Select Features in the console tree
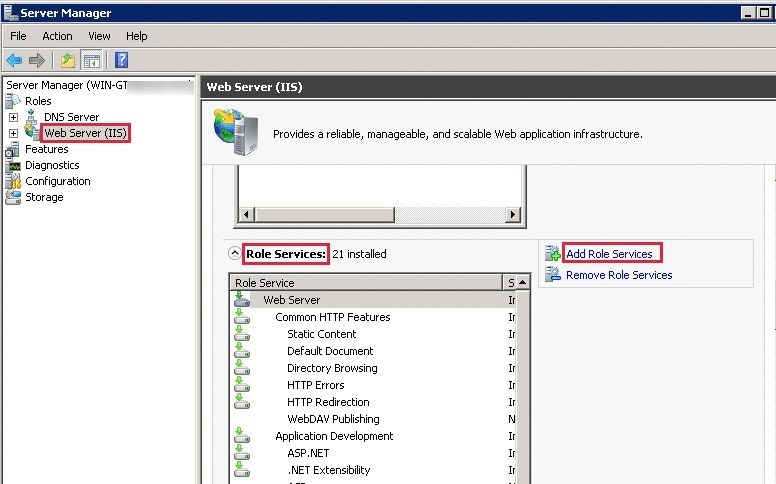The width and height of the screenshot is (776, 484). point(47,149)
